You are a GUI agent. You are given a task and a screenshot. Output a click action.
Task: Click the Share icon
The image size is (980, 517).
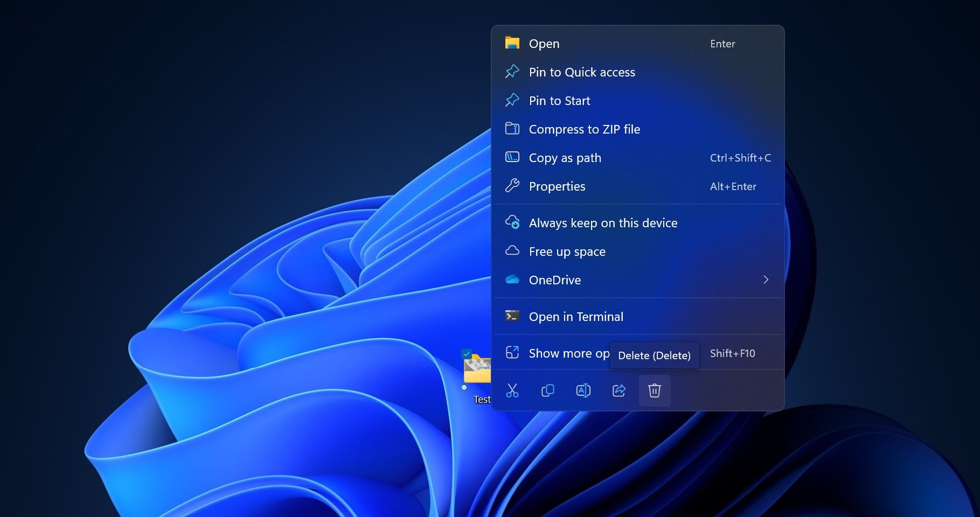618,390
